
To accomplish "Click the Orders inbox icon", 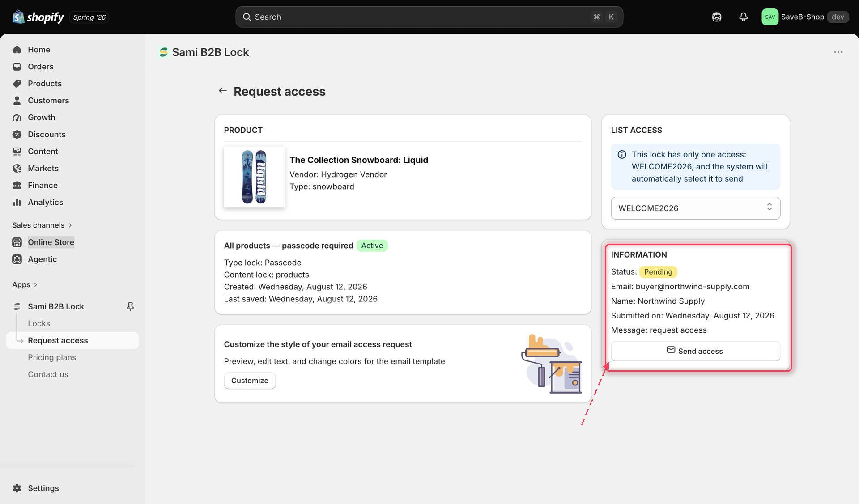I will click(x=17, y=67).
